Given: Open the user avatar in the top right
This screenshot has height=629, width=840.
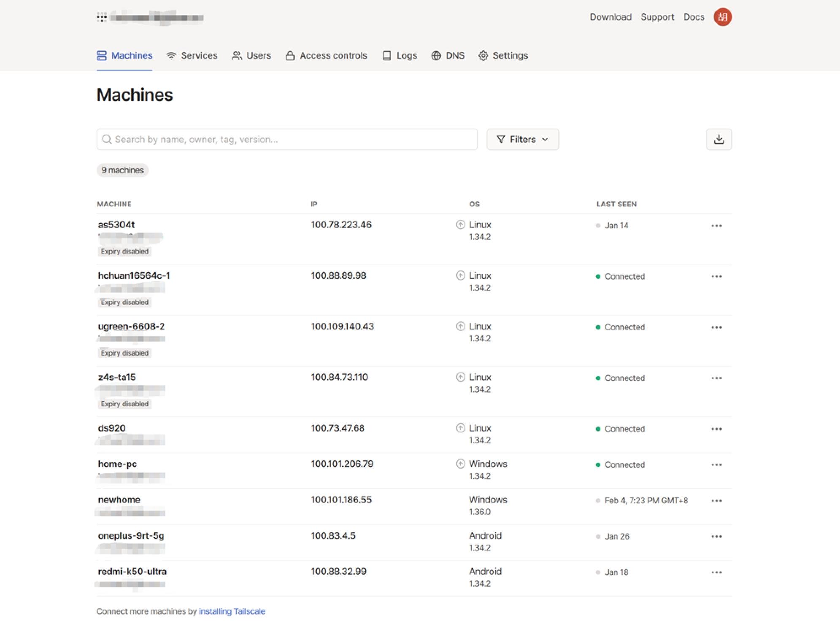Looking at the screenshot, I should 722,17.
